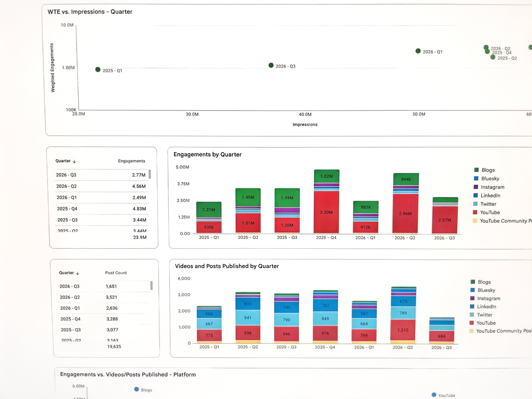This screenshot has height=399, width=532.
Task: Click Engagements vs. Videos/Posts Published - Platform title
Action: 128,374
